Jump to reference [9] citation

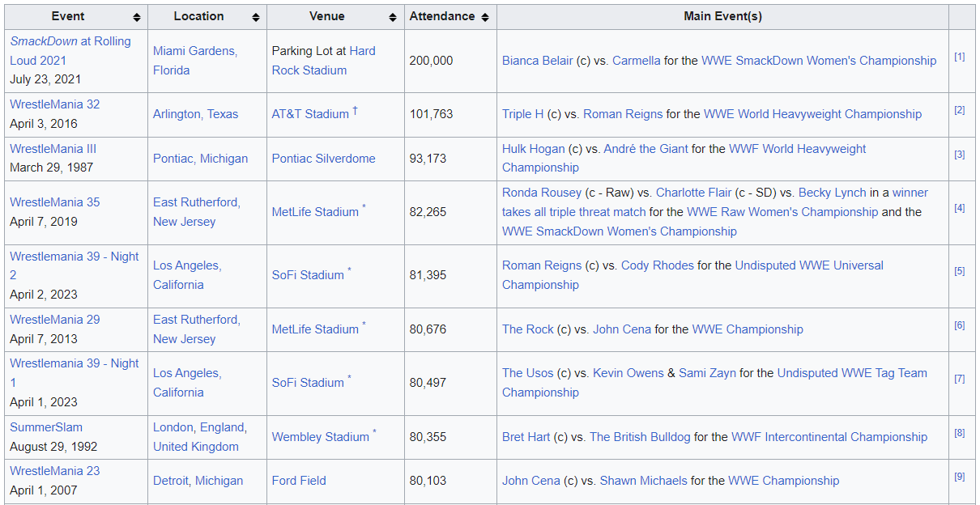(960, 477)
